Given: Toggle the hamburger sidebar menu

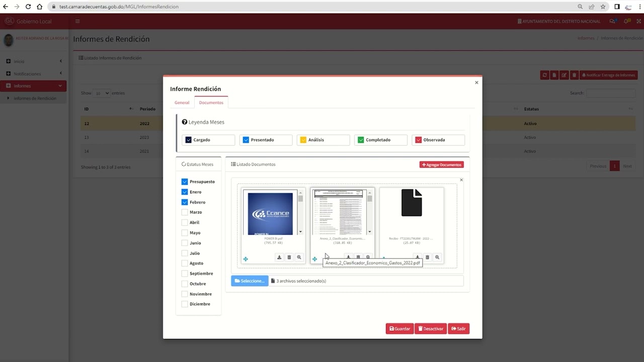Looking at the screenshot, I should click(x=77, y=21).
